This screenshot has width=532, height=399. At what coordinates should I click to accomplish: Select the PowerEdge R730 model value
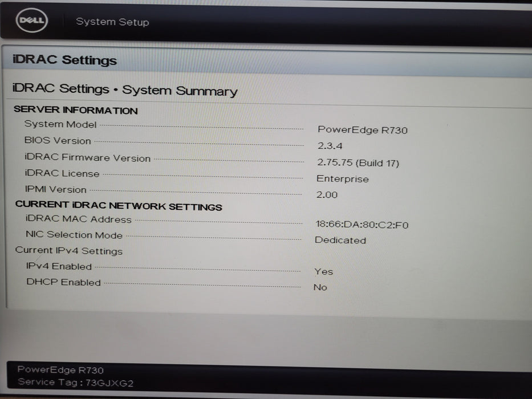[362, 130]
